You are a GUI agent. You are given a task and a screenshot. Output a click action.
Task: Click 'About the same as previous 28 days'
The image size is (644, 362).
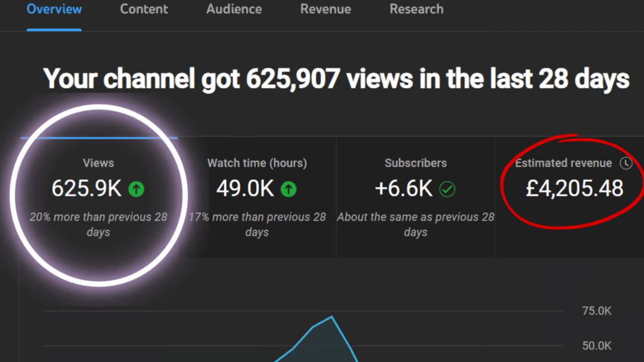(416, 224)
